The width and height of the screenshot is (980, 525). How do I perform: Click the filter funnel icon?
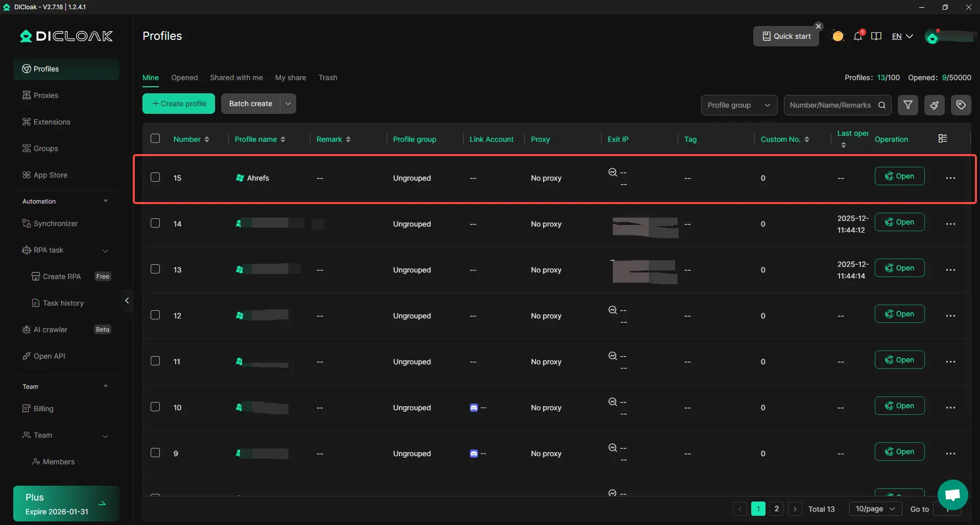pos(907,105)
